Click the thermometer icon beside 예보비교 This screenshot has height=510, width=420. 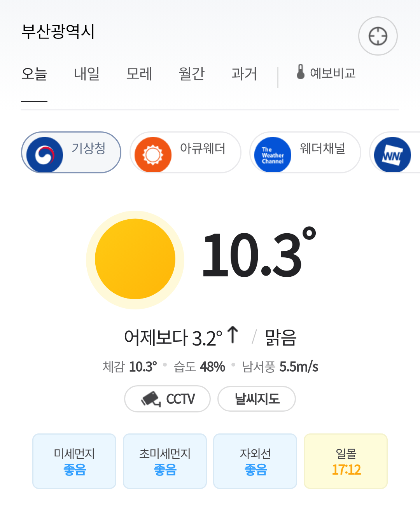point(300,72)
